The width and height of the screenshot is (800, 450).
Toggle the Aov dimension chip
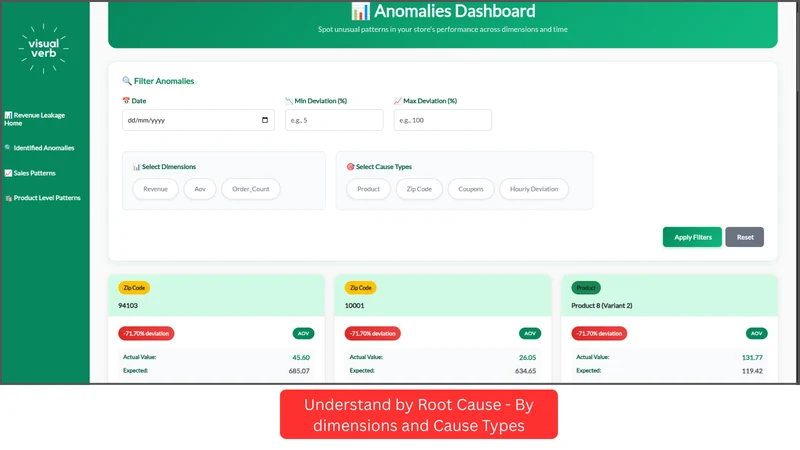point(200,189)
